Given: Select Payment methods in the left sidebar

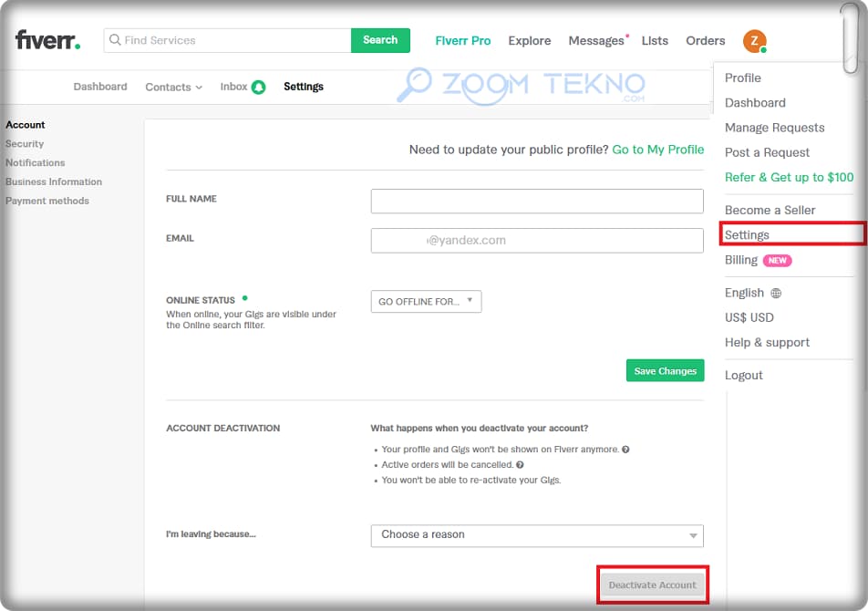Looking at the screenshot, I should pos(47,201).
